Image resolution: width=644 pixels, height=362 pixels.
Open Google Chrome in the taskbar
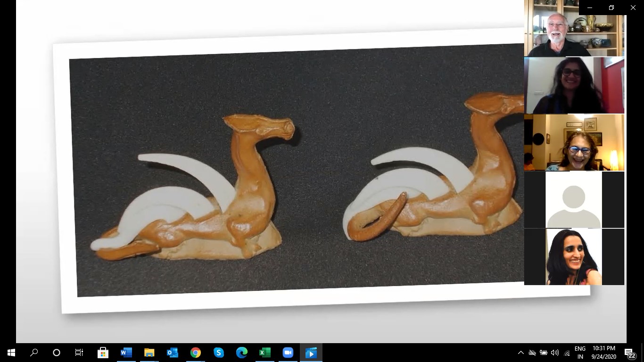[196, 353]
